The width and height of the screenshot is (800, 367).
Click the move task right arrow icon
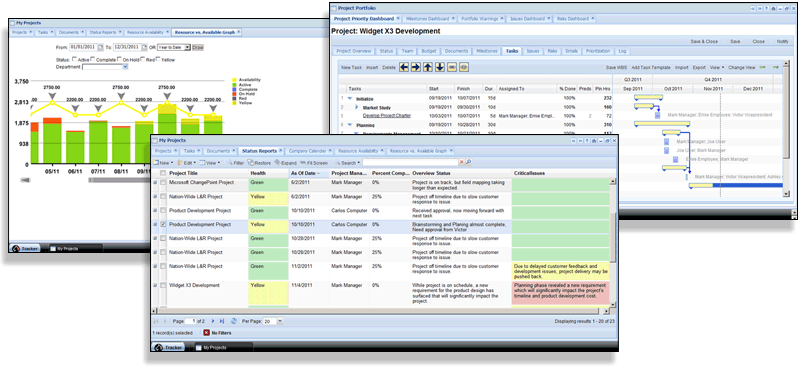(416, 67)
